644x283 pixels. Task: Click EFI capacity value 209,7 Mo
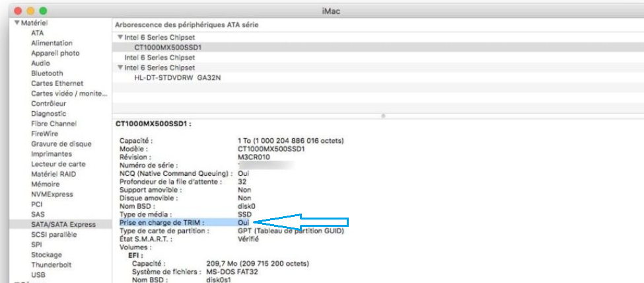tap(258, 264)
